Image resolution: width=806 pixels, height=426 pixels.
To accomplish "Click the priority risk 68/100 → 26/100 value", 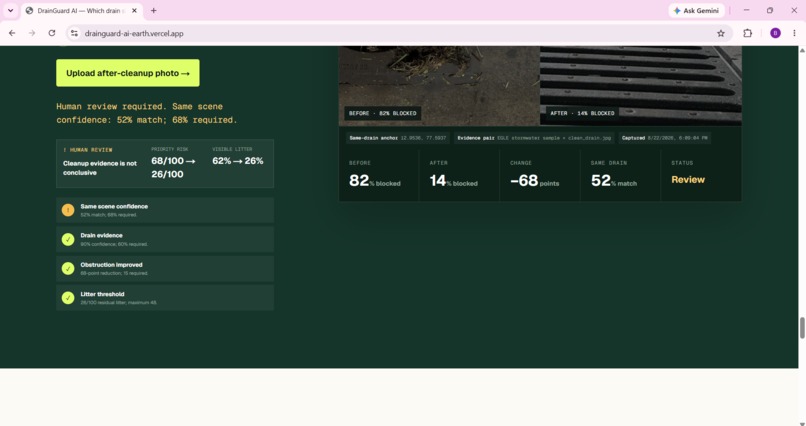I will [173, 168].
